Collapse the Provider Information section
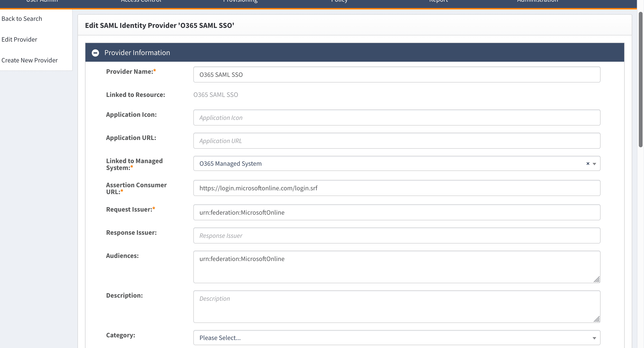Screen dimensions: 644x348 point(95,53)
